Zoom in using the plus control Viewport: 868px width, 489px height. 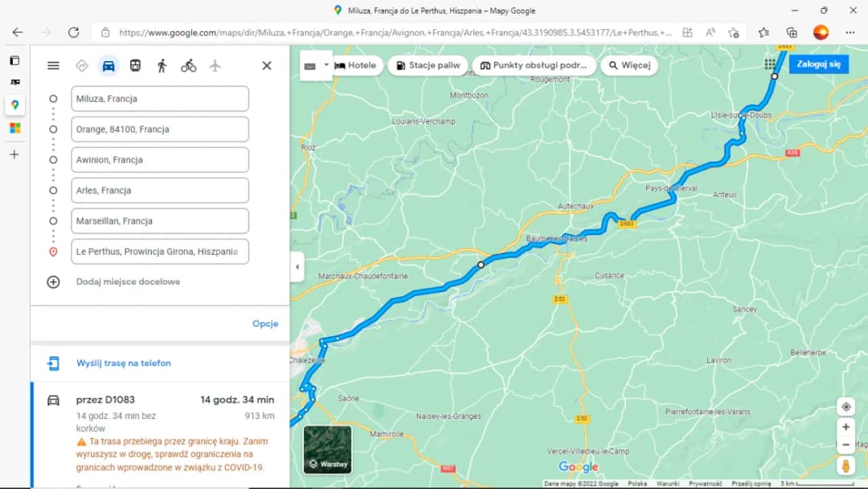(x=845, y=426)
